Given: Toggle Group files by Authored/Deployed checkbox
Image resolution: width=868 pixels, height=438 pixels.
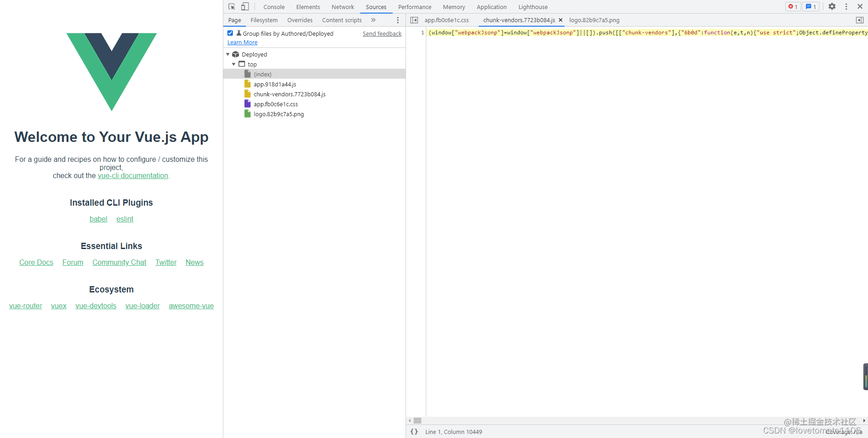Looking at the screenshot, I should pyautogui.click(x=230, y=33).
